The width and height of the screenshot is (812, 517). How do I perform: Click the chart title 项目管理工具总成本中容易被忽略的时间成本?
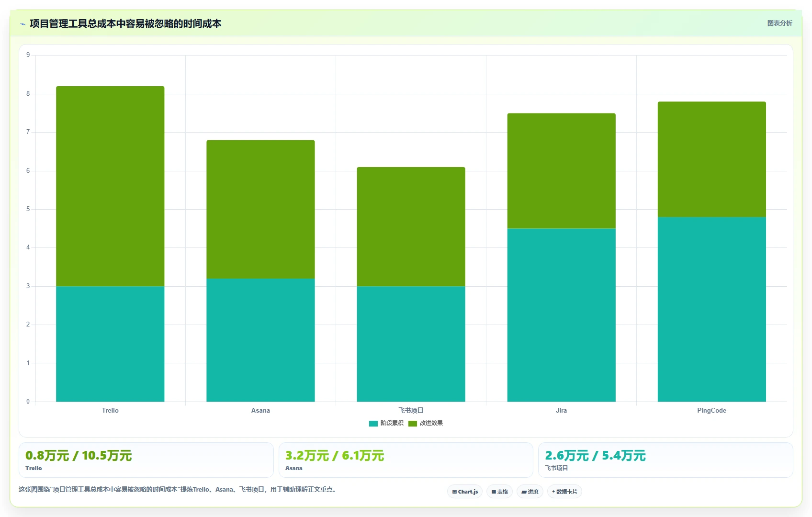(x=125, y=24)
